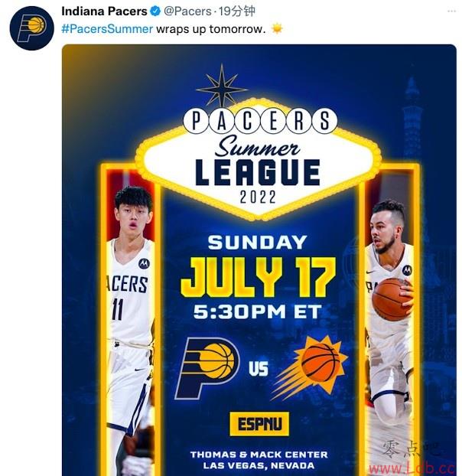Click the Indiana Pacers profile avatar
462x476 pixels.
click(x=31, y=28)
